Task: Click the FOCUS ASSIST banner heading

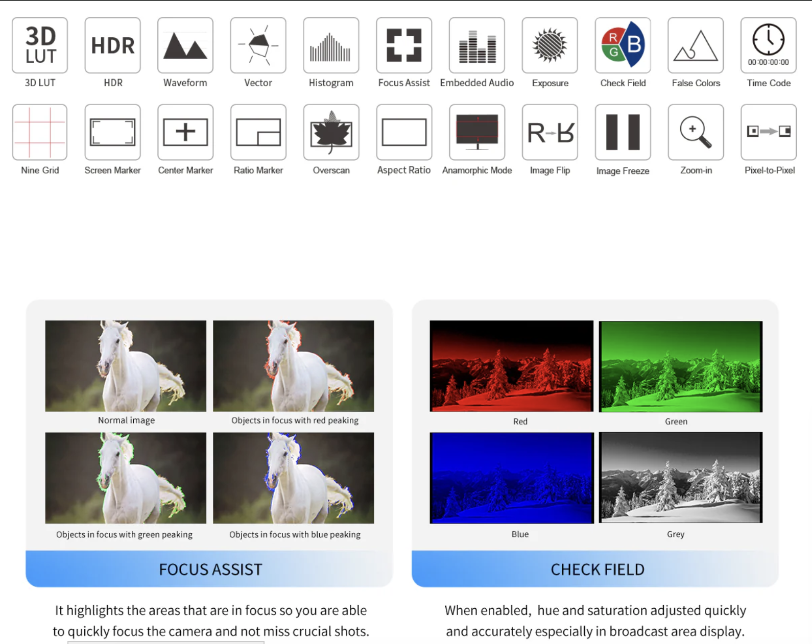Action: (210, 569)
